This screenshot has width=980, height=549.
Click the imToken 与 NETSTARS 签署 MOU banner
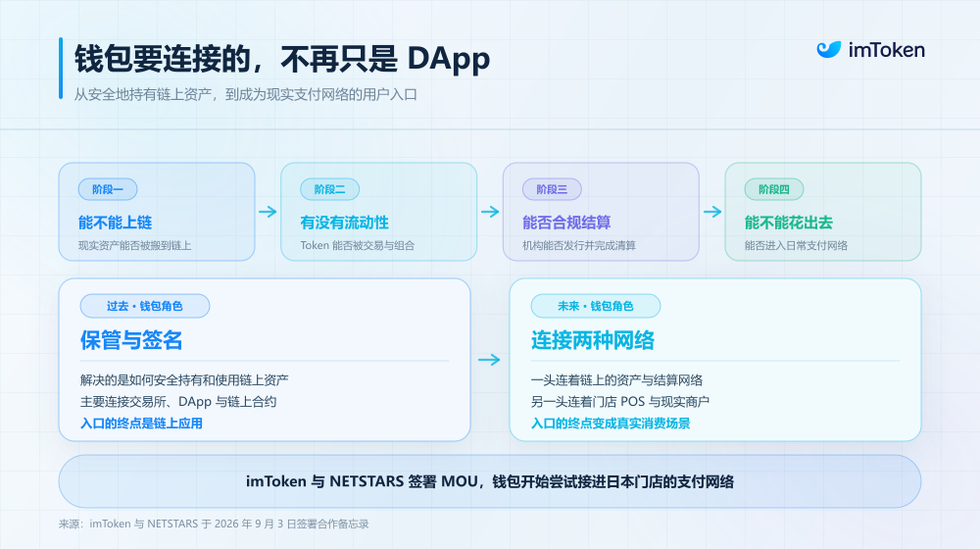pos(490,481)
